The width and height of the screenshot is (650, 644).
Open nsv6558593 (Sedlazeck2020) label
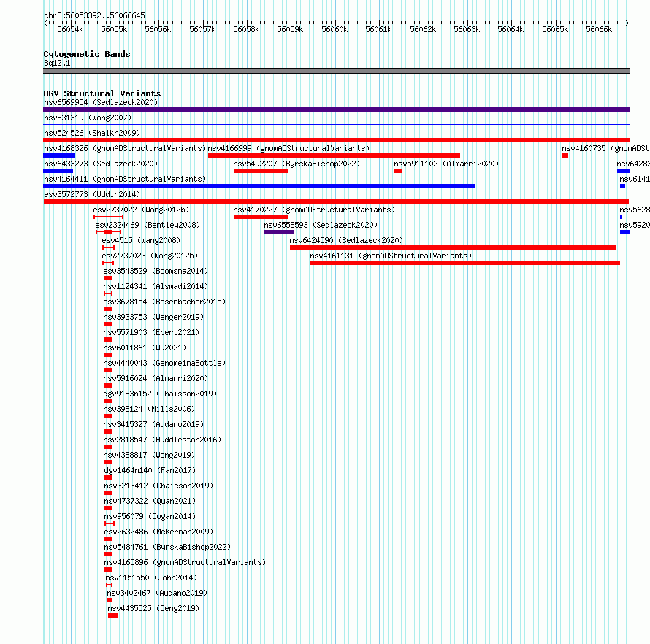321,225
